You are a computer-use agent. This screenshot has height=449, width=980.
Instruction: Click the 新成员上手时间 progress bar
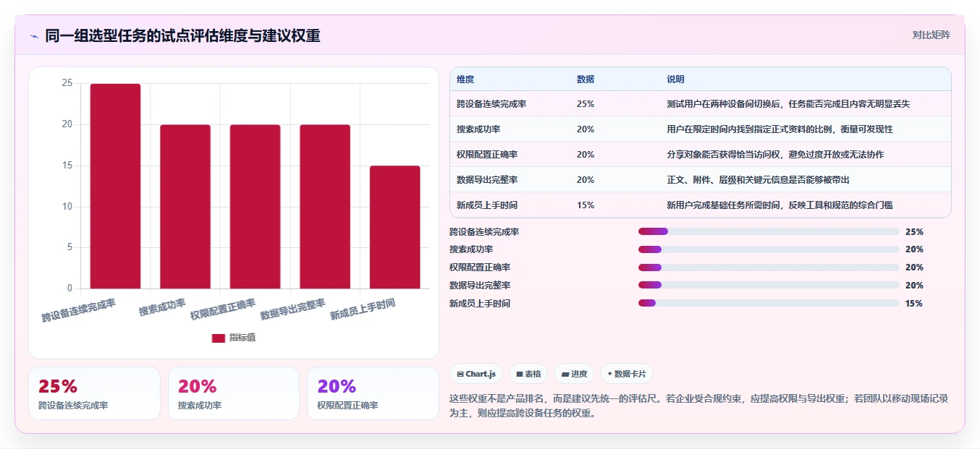[769, 304]
